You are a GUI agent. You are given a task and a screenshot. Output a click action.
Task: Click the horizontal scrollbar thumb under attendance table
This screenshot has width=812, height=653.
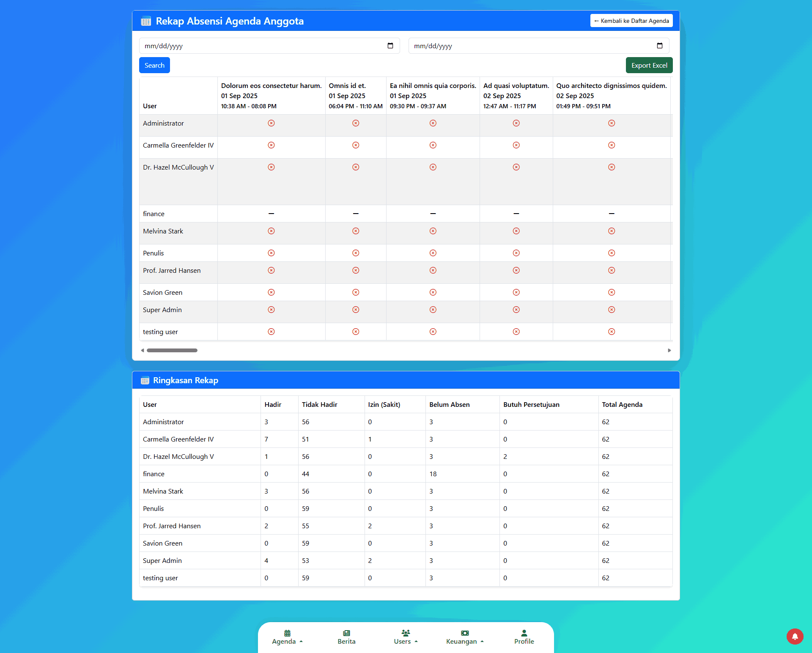pyautogui.click(x=172, y=350)
